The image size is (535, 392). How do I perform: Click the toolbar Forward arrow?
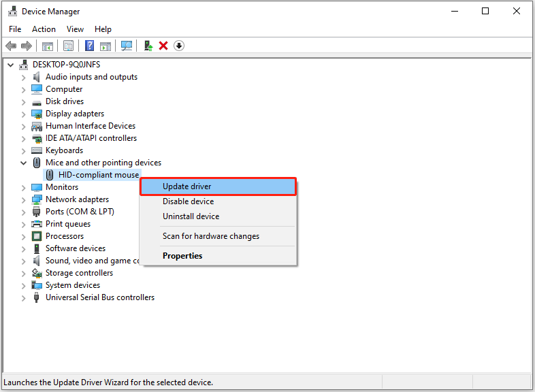tap(27, 46)
